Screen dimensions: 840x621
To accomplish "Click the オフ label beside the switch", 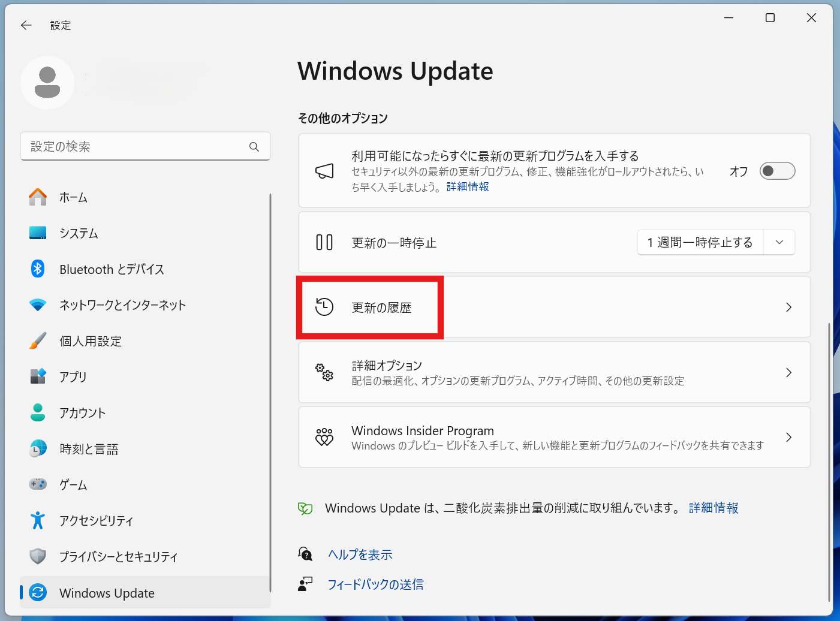I will tap(739, 171).
